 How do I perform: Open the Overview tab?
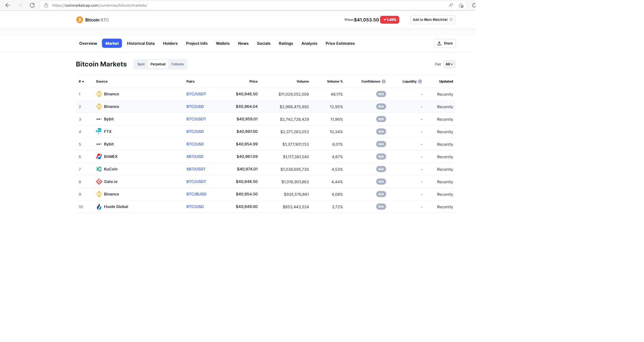coord(88,43)
